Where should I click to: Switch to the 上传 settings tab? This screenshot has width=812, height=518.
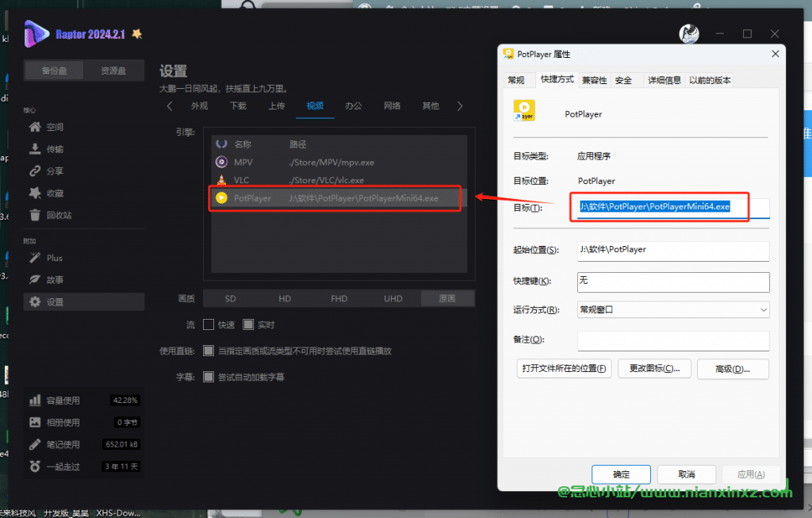(x=277, y=106)
